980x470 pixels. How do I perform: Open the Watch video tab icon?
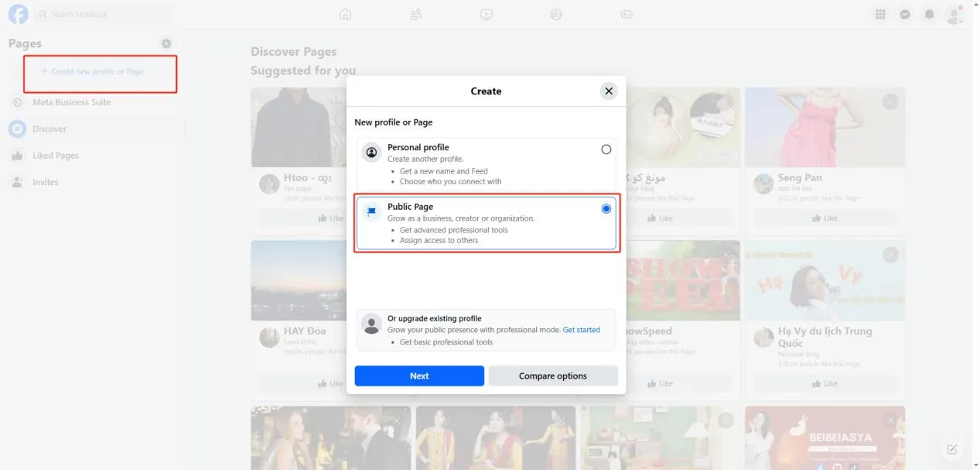tap(486, 14)
